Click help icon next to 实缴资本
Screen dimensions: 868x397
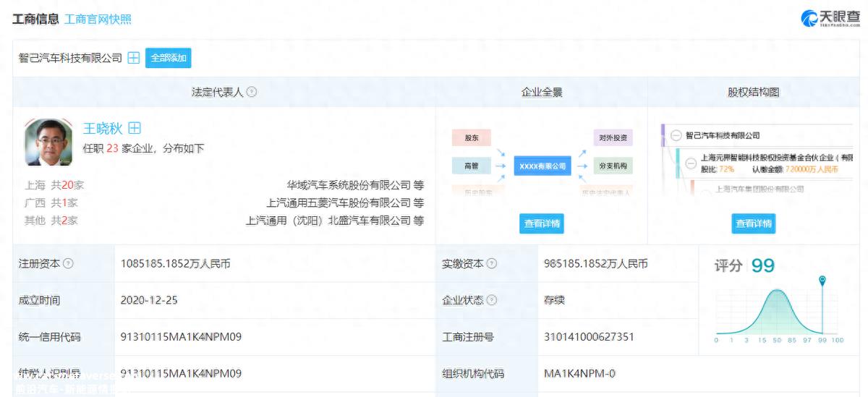click(492, 264)
